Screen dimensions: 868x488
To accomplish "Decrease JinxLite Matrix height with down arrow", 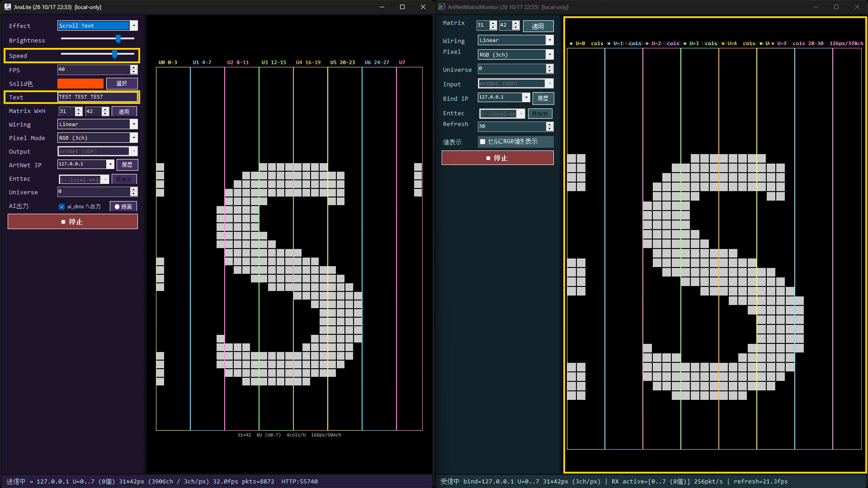I will [x=105, y=113].
